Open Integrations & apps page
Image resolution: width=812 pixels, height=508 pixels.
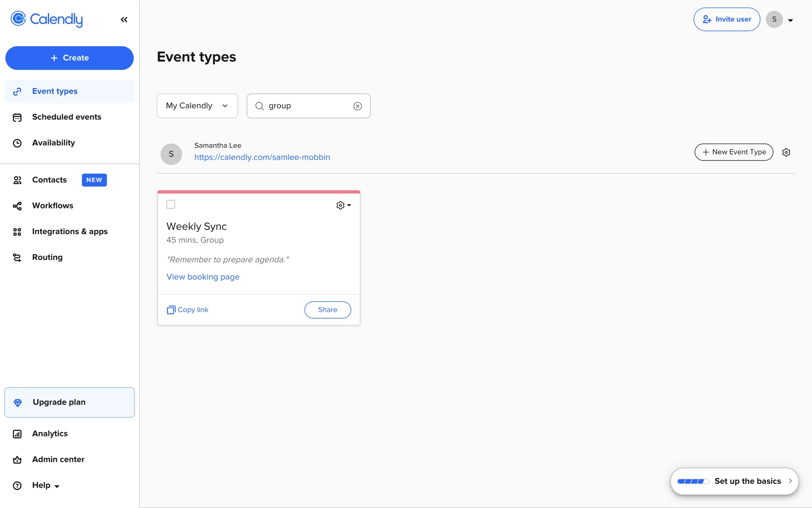coord(70,232)
